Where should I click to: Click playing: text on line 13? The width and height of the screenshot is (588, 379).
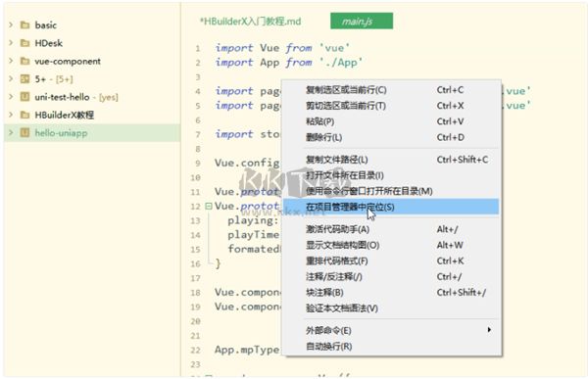254,220
